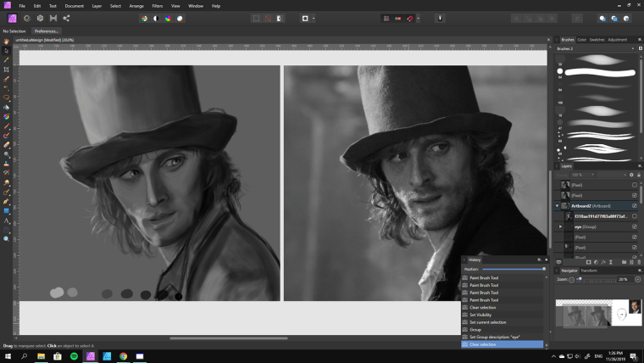644x363 pixels.
Task: Click the Windows Start button
Action: point(8,356)
